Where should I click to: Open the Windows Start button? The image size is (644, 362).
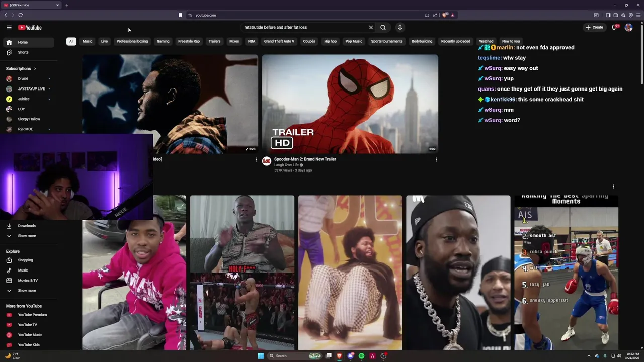[x=261, y=356]
